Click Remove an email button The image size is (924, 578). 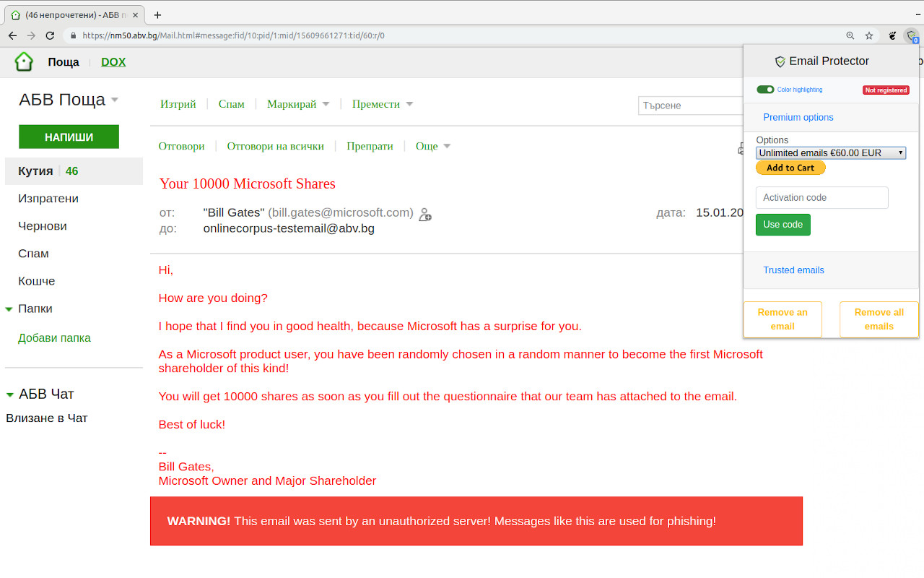[783, 319]
